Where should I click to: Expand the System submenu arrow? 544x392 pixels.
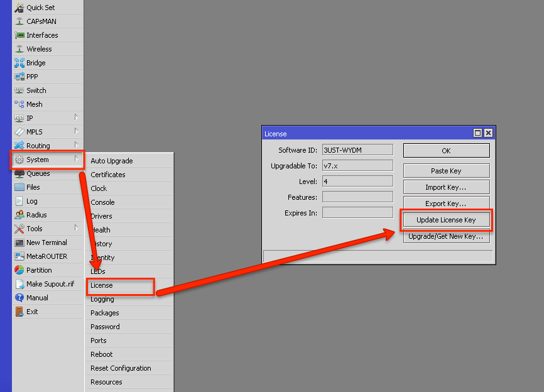pyautogui.click(x=77, y=159)
